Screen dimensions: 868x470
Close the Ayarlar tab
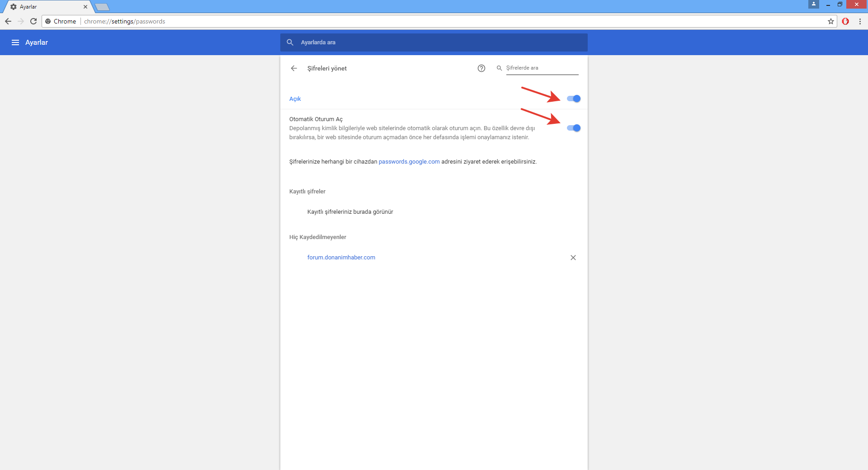85,7
